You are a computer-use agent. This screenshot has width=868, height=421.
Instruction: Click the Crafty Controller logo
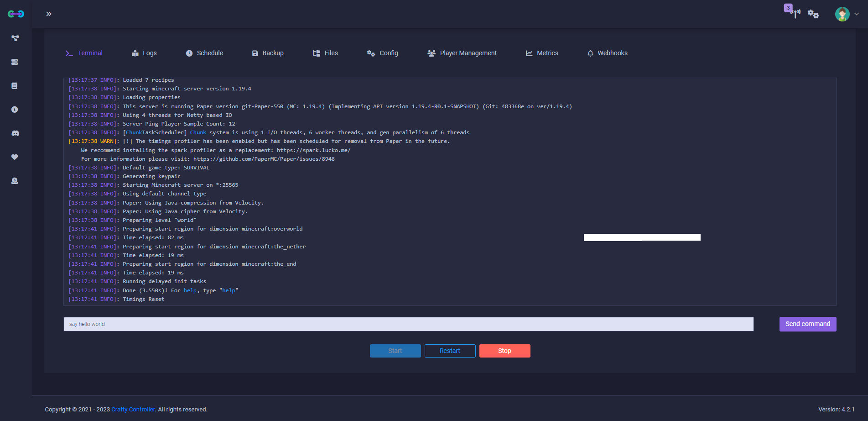pyautogui.click(x=16, y=14)
